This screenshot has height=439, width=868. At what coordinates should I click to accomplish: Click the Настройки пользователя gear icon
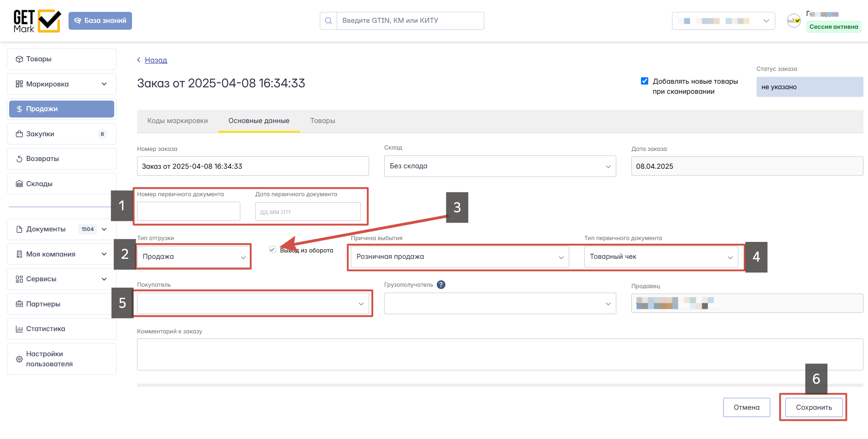[19, 359]
